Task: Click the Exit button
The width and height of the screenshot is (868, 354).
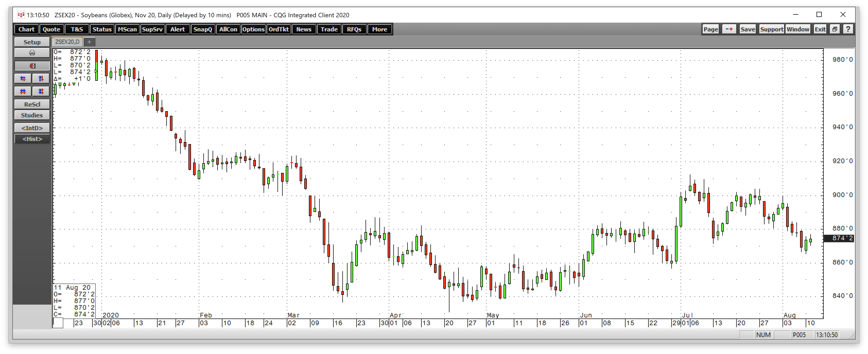Action: pyautogui.click(x=820, y=29)
